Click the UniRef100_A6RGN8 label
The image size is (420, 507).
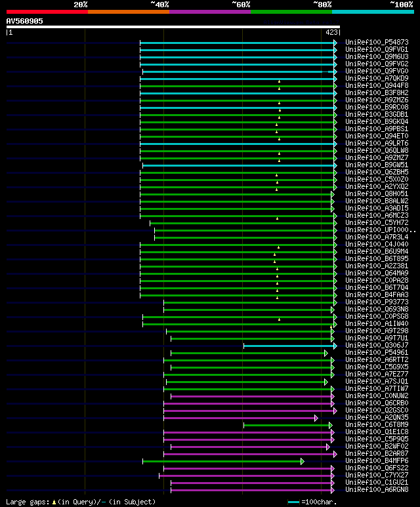click(x=377, y=489)
